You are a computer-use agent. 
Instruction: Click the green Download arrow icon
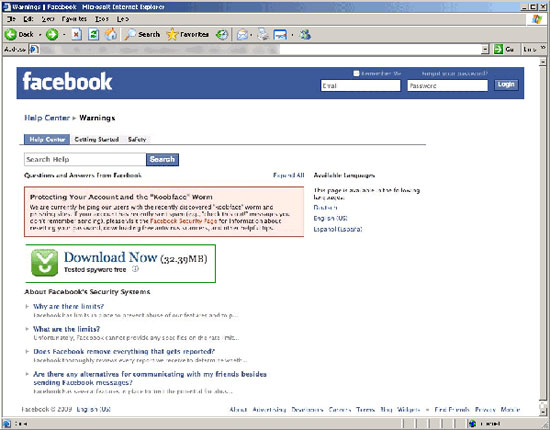[x=45, y=263]
